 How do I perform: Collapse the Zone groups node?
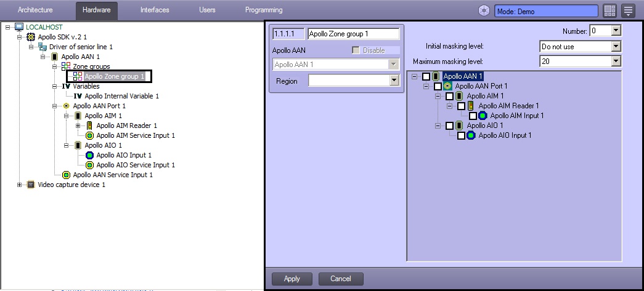pyautogui.click(x=55, y=66)
